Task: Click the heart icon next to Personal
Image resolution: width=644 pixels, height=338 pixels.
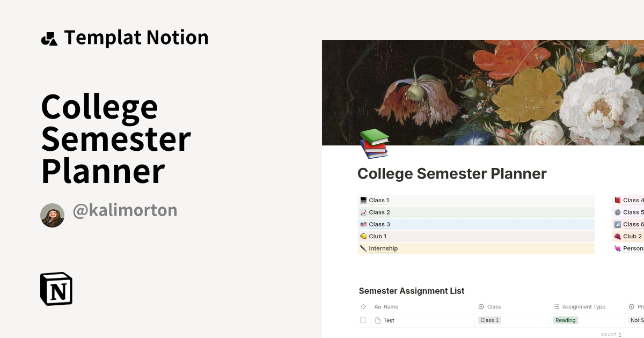Action: coord(618,248)
